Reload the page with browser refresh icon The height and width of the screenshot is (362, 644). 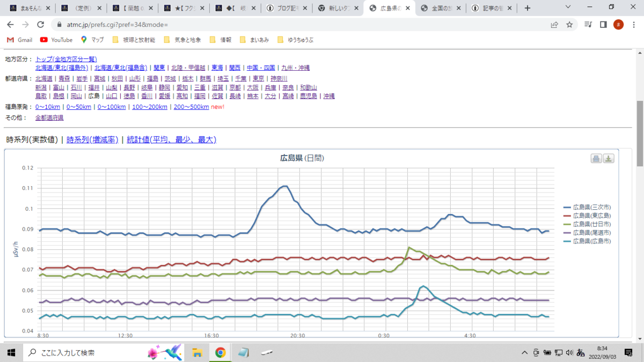[40, 25]
